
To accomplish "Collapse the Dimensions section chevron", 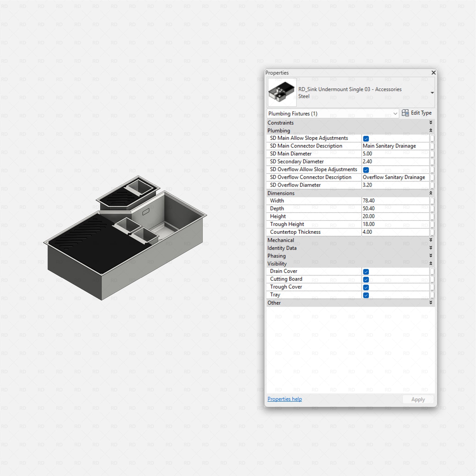I will [431, 193].
